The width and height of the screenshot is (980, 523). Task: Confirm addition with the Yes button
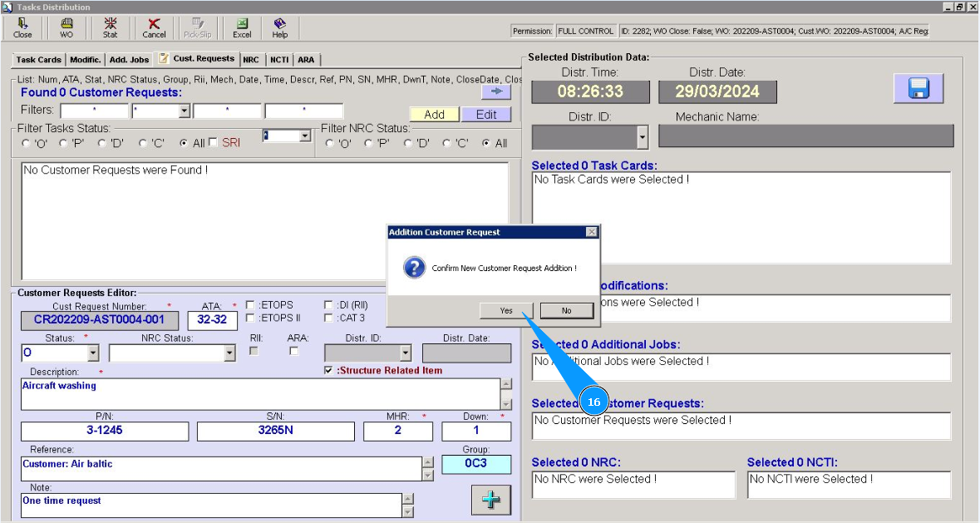[x=506, y=310]
